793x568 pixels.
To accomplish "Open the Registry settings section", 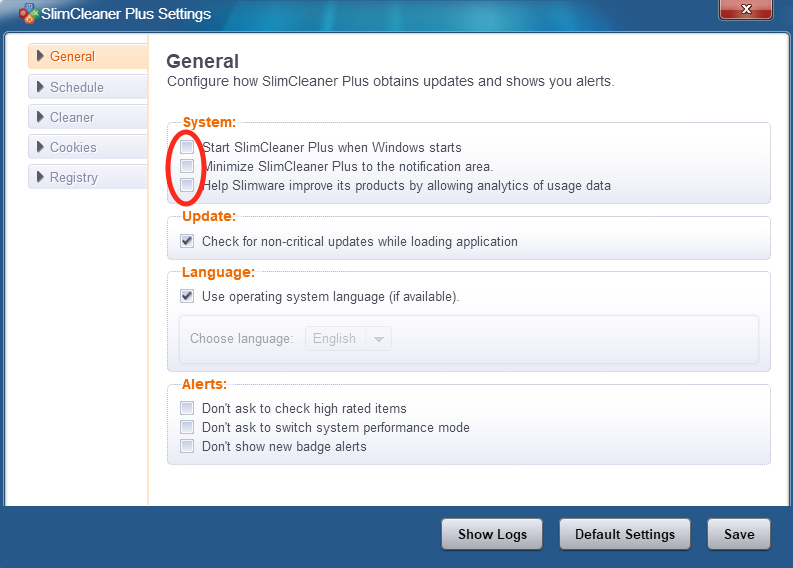I will 88,177.
